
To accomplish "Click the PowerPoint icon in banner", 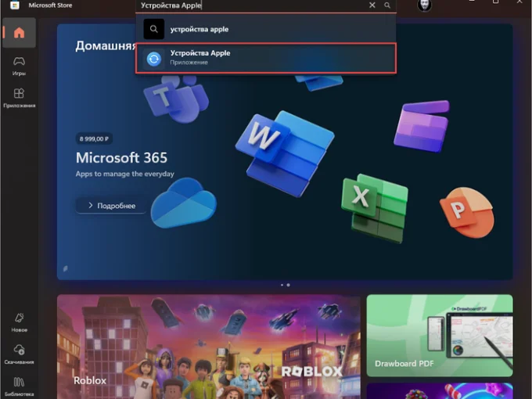I will tap(467, 213).
